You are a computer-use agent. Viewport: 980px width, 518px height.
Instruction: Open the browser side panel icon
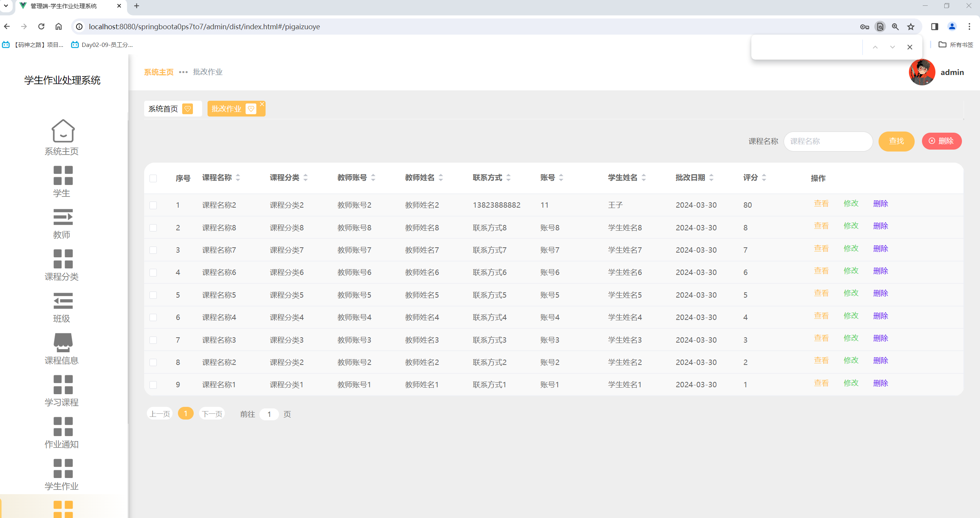click(935, 27)
